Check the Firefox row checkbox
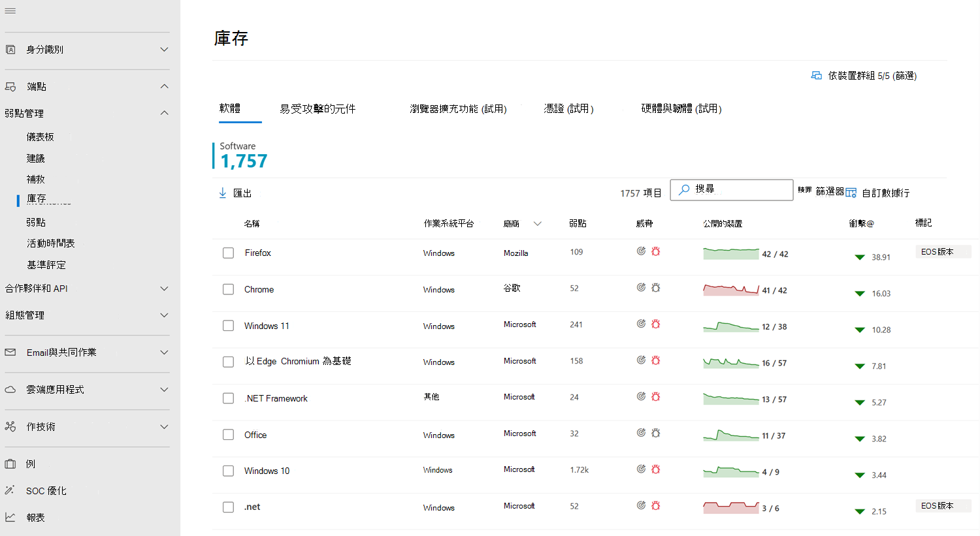 (228, 253)
